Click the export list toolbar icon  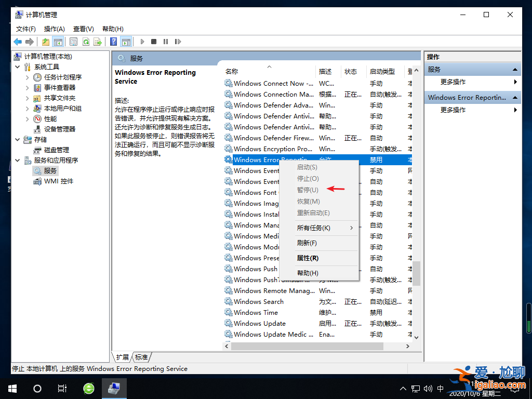[x=98, y=42]
